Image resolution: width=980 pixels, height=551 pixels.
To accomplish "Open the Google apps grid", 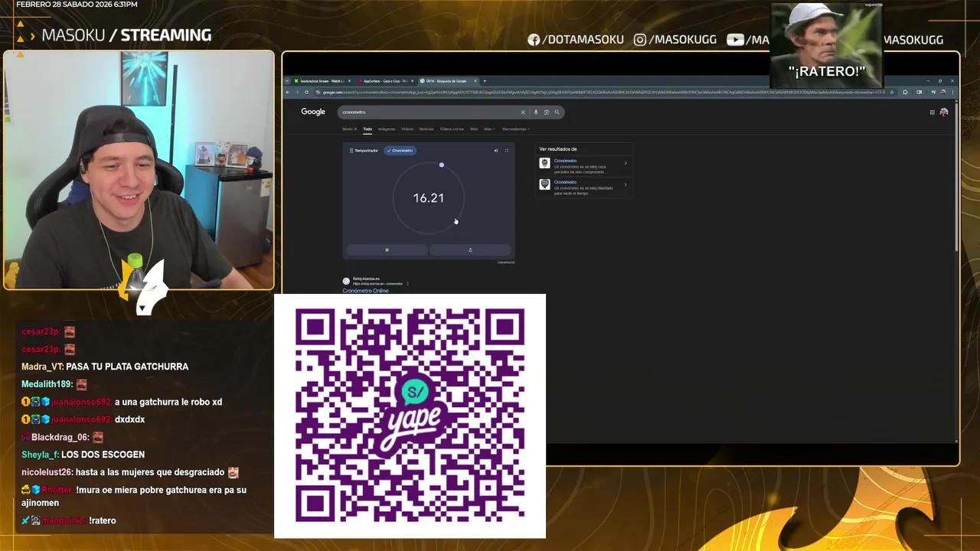I will tap(932, 112).
